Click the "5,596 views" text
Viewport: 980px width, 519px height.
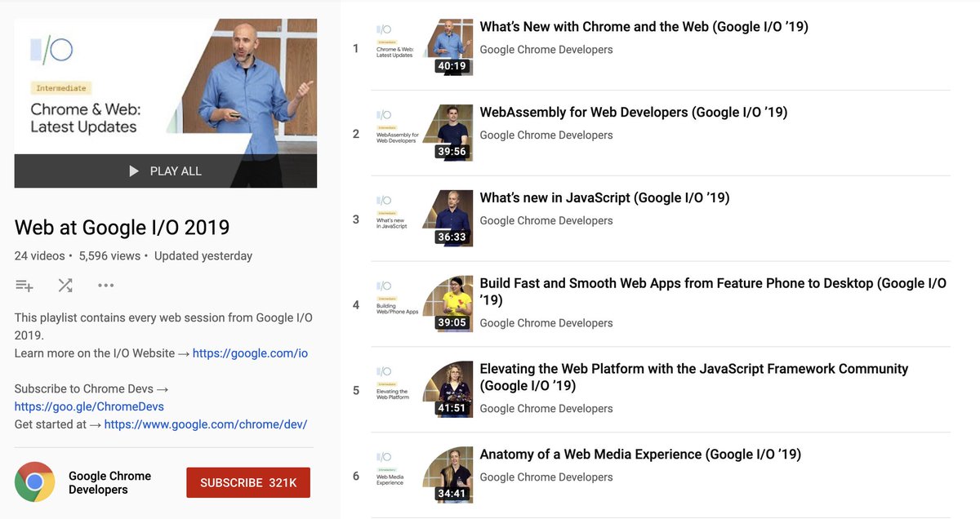(109, 256)
